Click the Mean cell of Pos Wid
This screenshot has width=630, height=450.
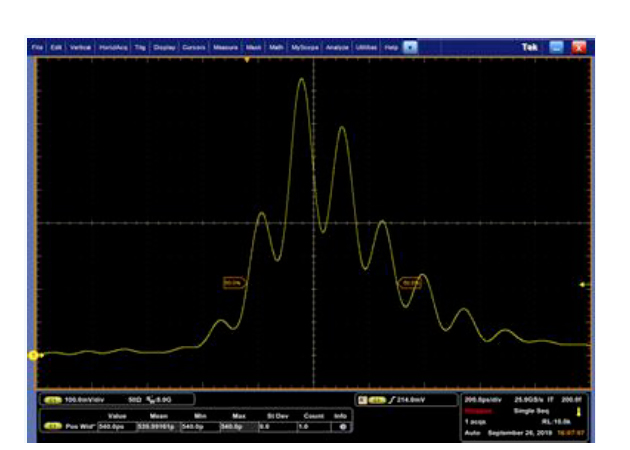click(x=158, y=427)
